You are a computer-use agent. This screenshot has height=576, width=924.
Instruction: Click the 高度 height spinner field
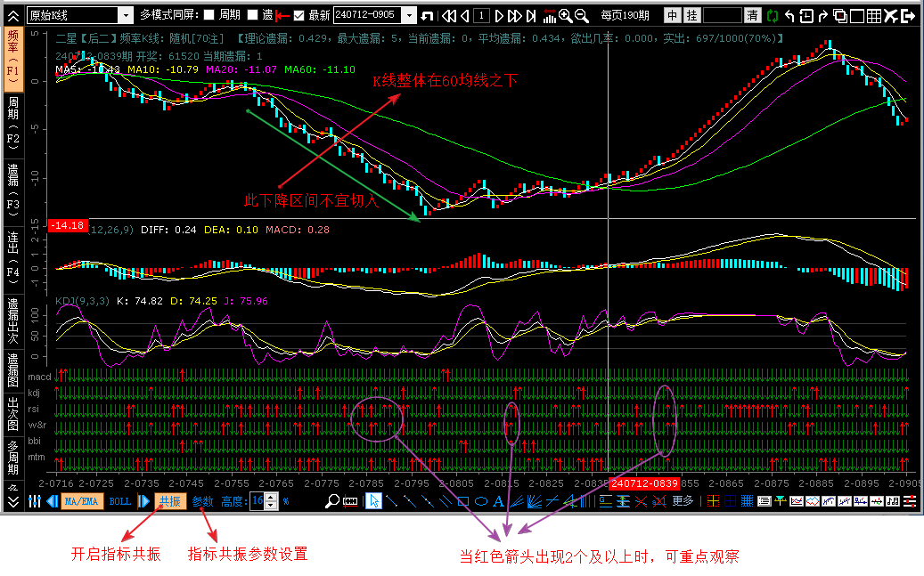pos(258,501)
